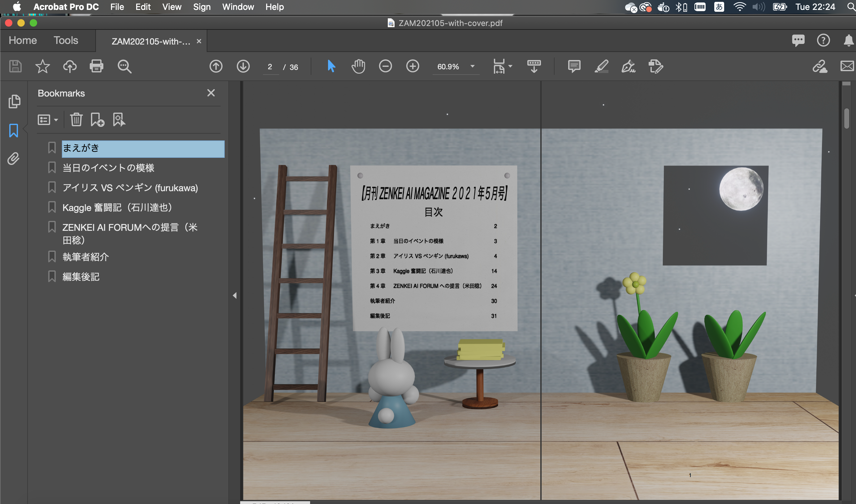Open the Acrobat Pro DC app menu
Image resolution: width=856 pixels, height=504 pixels.
[x=66, y=7]
